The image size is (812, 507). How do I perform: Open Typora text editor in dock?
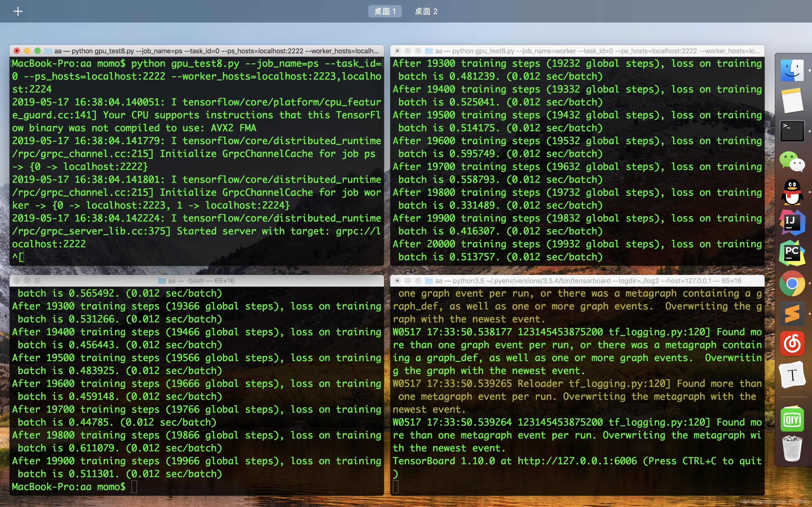792,375
